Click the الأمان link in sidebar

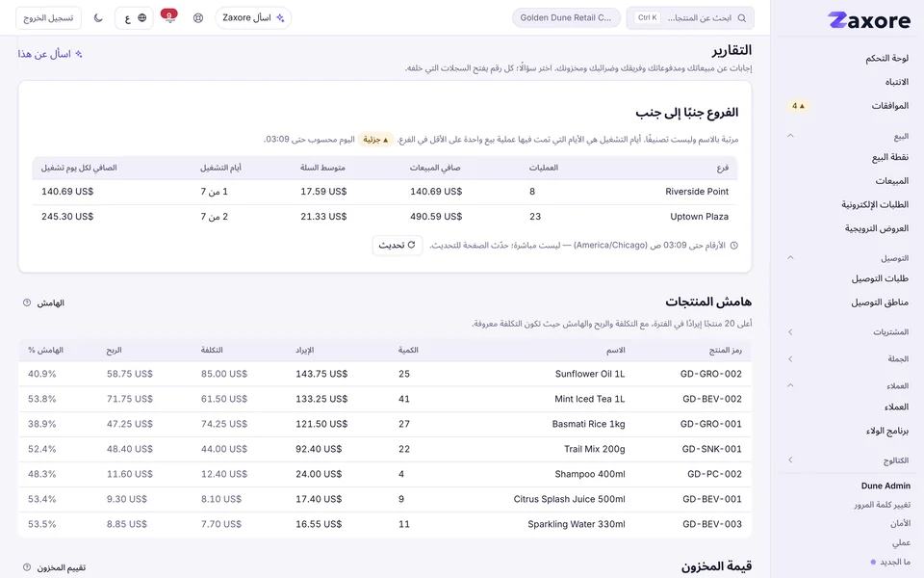tap(901, 524)
